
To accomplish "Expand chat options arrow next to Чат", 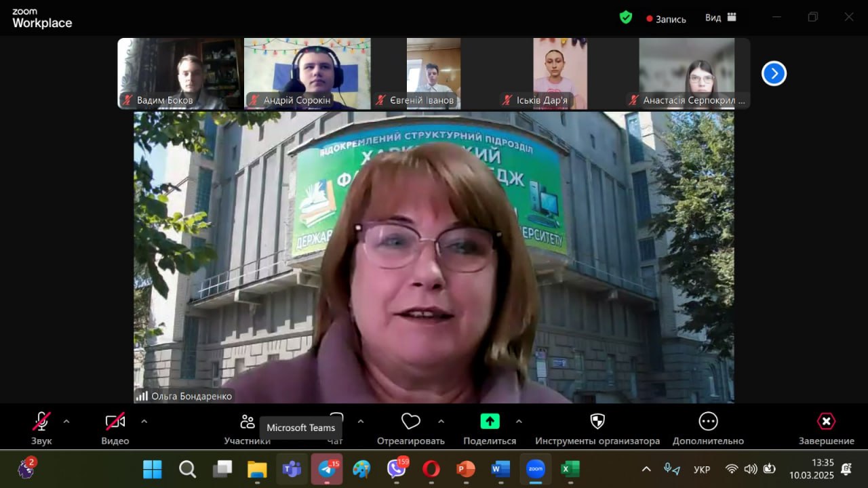I will [361, 422].
